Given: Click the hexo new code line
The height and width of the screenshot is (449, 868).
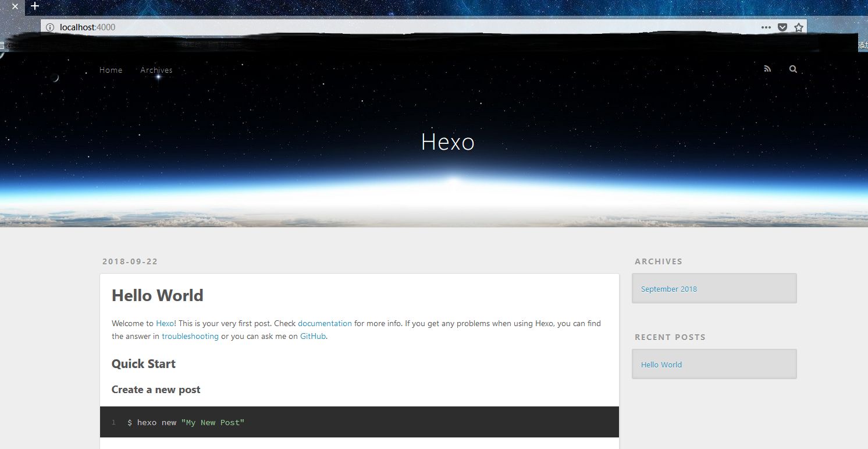Looking at the screenshot, I should 186,422.
